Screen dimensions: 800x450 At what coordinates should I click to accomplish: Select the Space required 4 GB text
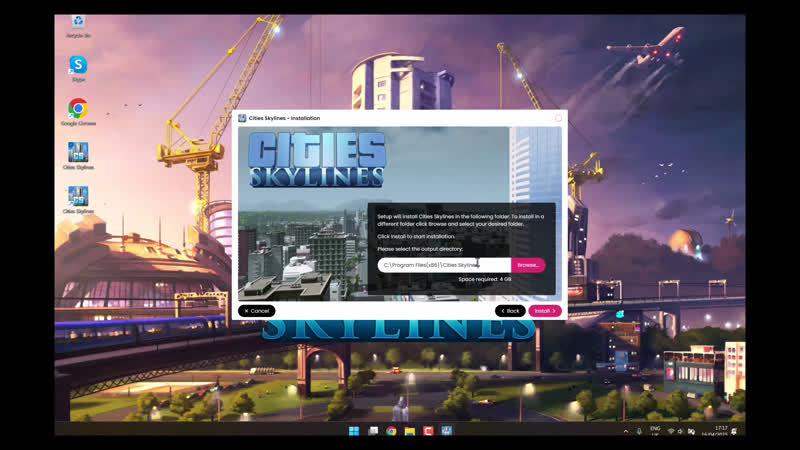pos(485,279)
